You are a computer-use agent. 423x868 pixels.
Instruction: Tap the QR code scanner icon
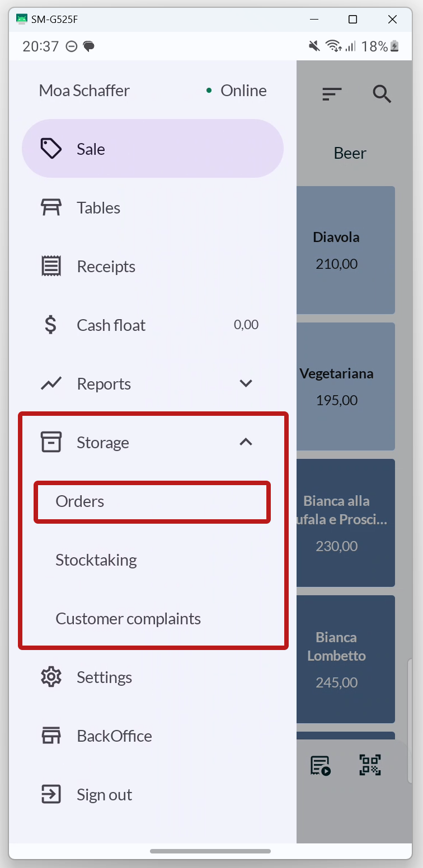coord(370,765)
